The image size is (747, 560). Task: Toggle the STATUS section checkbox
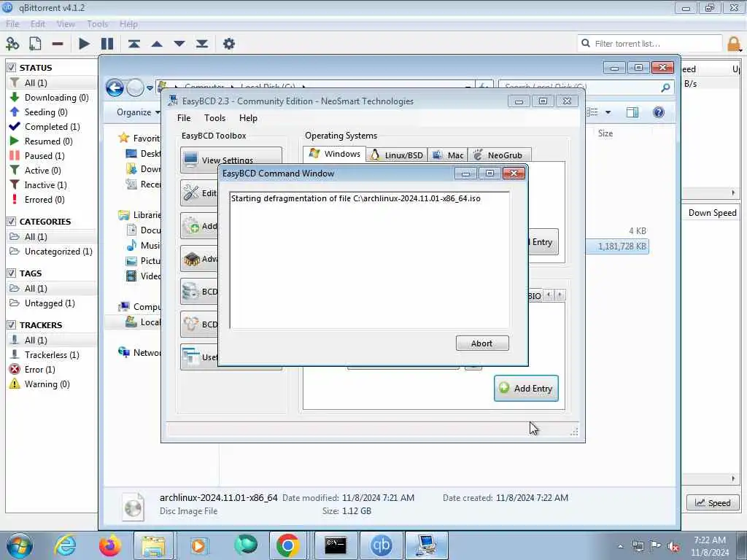click(x=12, y=68)
